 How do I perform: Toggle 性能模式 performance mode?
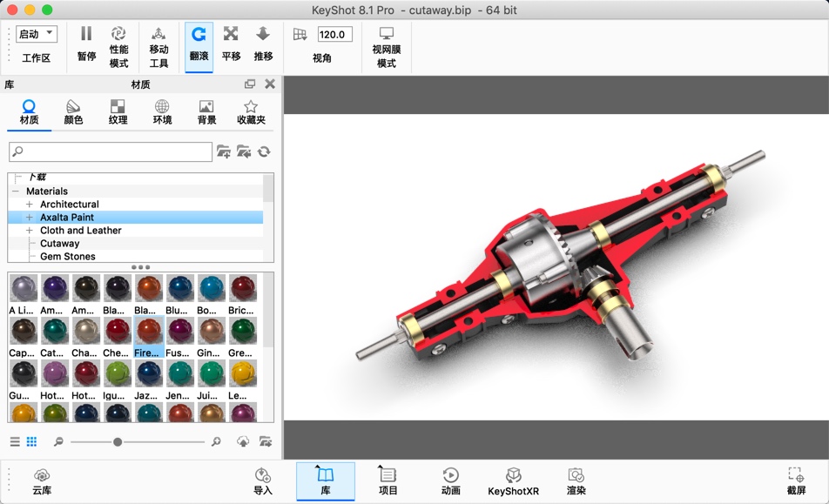[118, 47]
